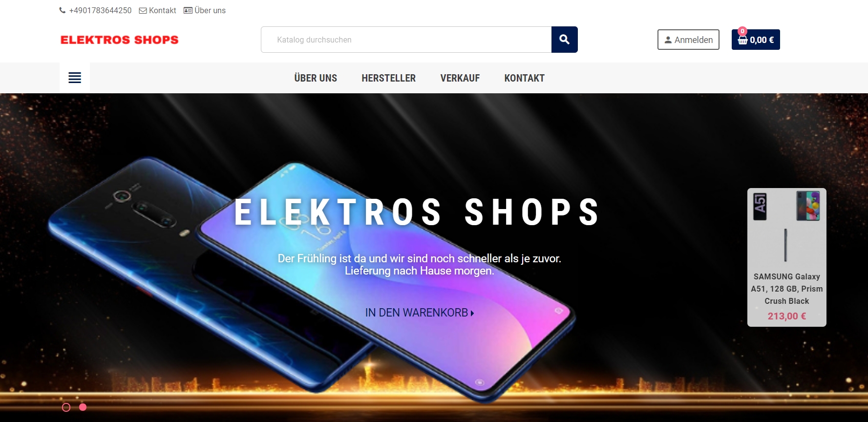Click the magnifier search button
868x422 pixels.
(564, 40)
